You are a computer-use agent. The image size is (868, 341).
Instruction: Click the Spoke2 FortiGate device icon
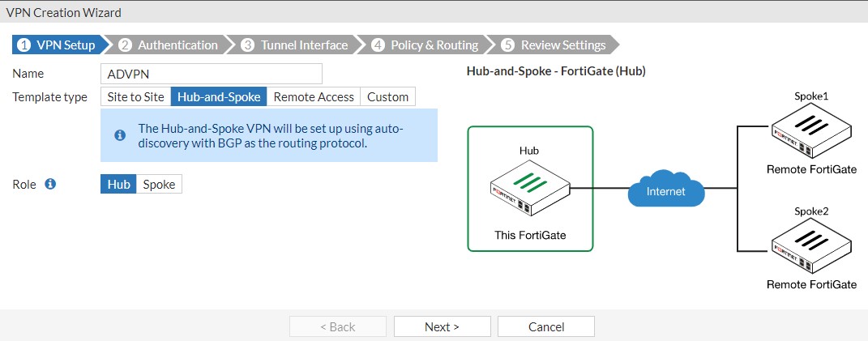tap(811, 246)
